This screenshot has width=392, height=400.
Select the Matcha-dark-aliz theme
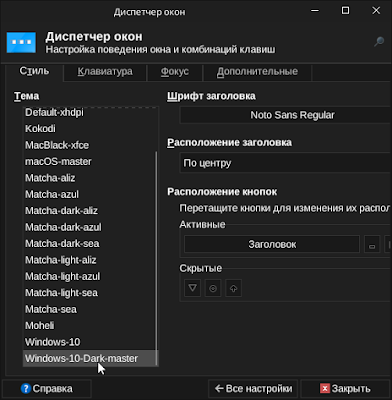pos(90,211)
